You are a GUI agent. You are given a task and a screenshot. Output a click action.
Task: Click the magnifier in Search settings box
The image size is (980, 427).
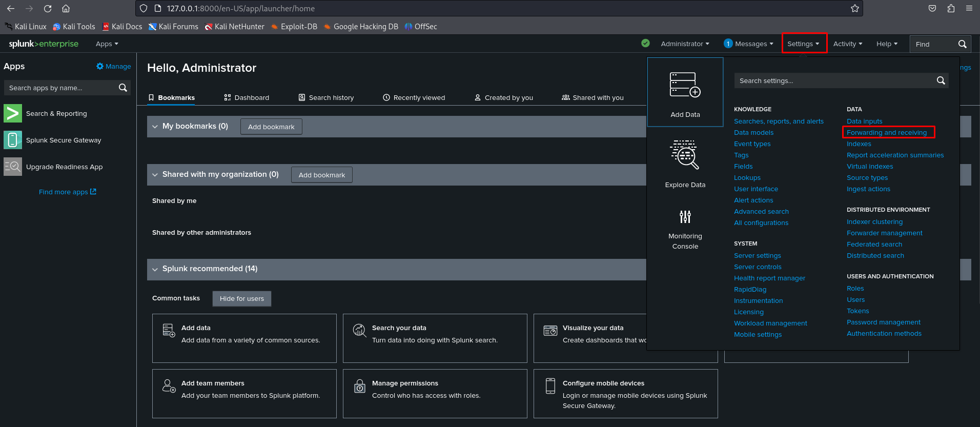click(941, 80)
